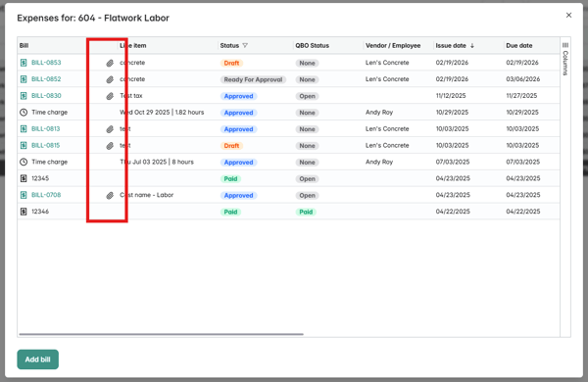Open bill BILL-0853
Image resolution: width=588 pixels, height=382 pixels.
[x=46, y=63]
